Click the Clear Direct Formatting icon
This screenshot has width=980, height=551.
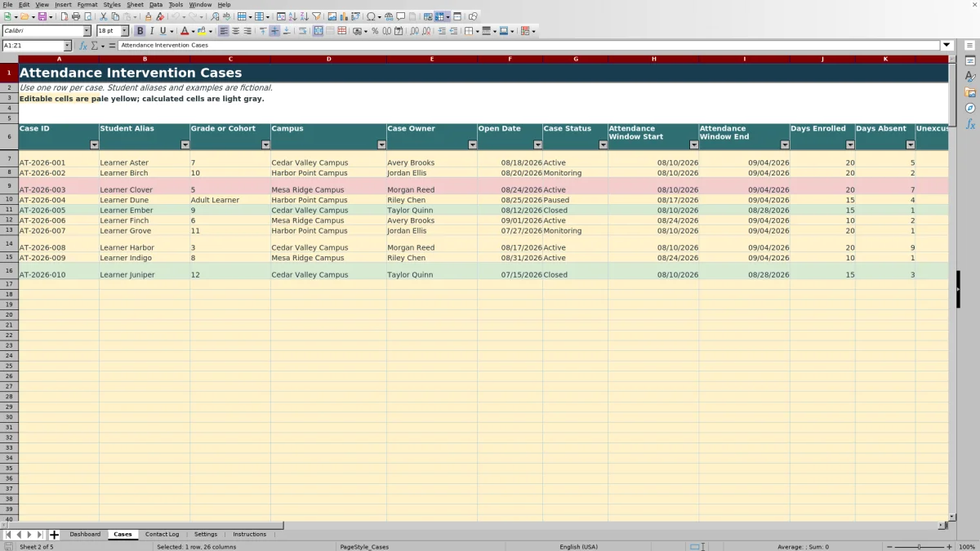tap(160, 16)
